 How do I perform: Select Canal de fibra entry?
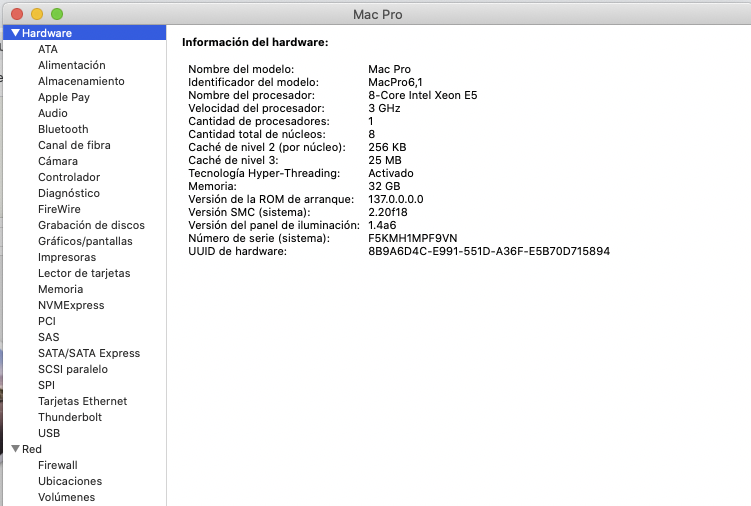74,145
